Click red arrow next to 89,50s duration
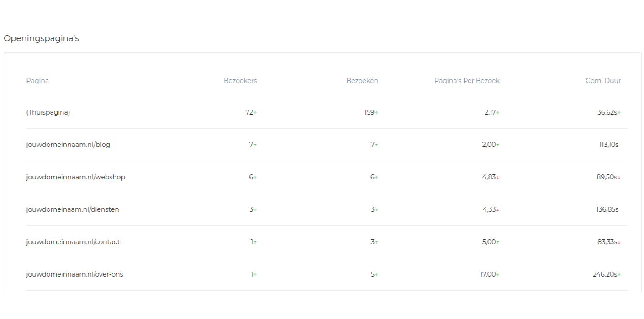Screen dimensions: 644x319 point(619,178)
